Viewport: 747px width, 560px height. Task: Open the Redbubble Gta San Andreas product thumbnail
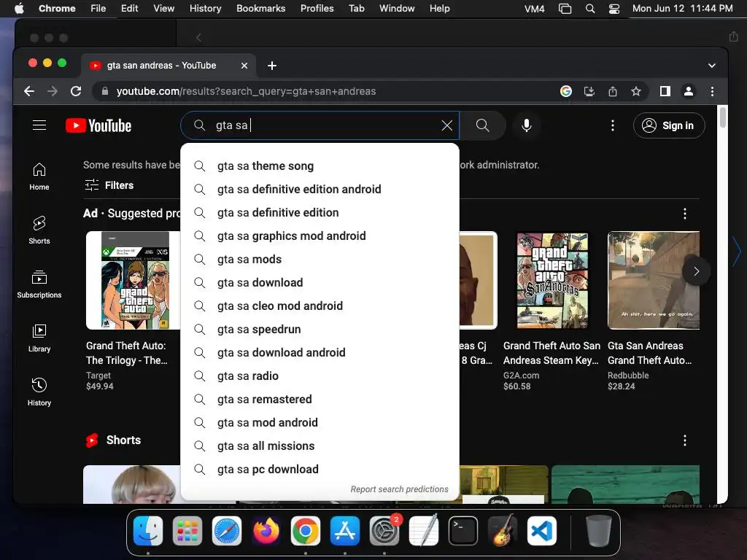[x=654, y=281]
